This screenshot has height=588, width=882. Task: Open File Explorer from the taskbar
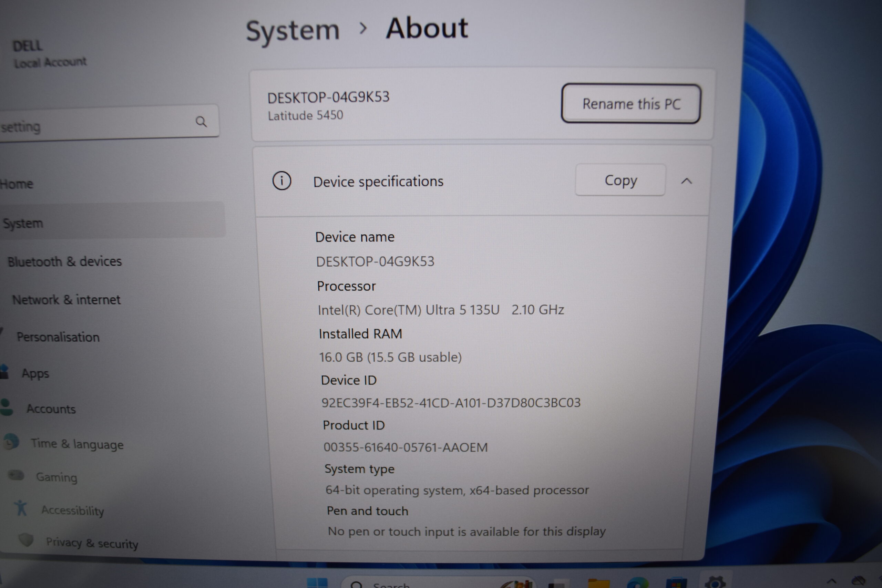598,584
